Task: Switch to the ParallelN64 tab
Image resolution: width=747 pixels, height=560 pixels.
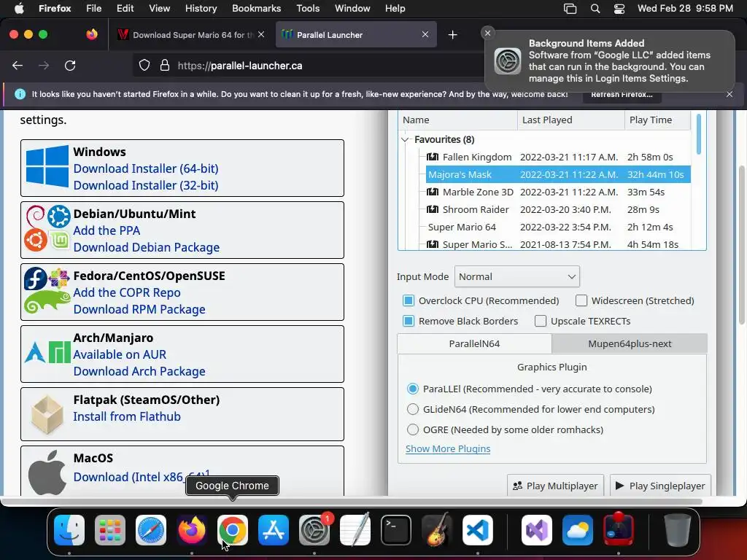Action: coord(474,343)
